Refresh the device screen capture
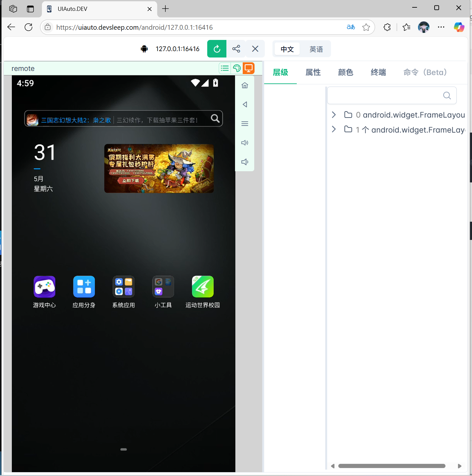Screen dimensions: 472x476 (216, 49)
